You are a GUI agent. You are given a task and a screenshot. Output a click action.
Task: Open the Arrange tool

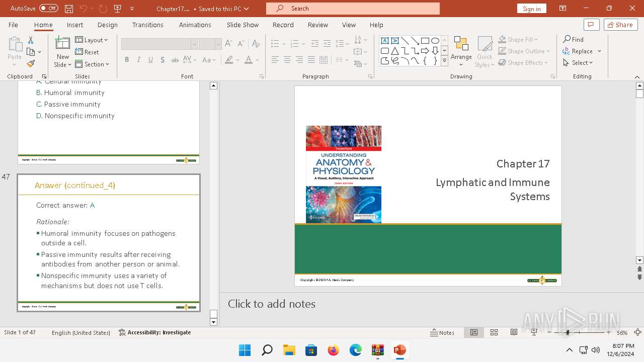point(461,51)
